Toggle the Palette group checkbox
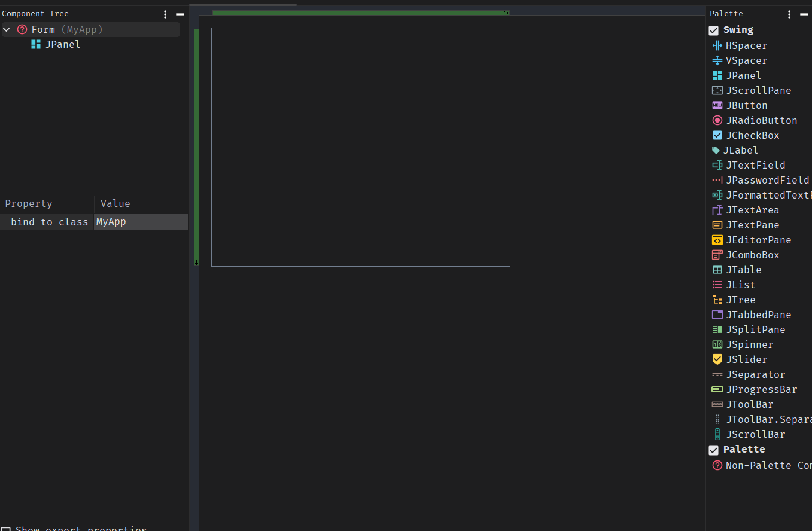The height and width of the screenshot is (531, 812). [x=713, y=450]
